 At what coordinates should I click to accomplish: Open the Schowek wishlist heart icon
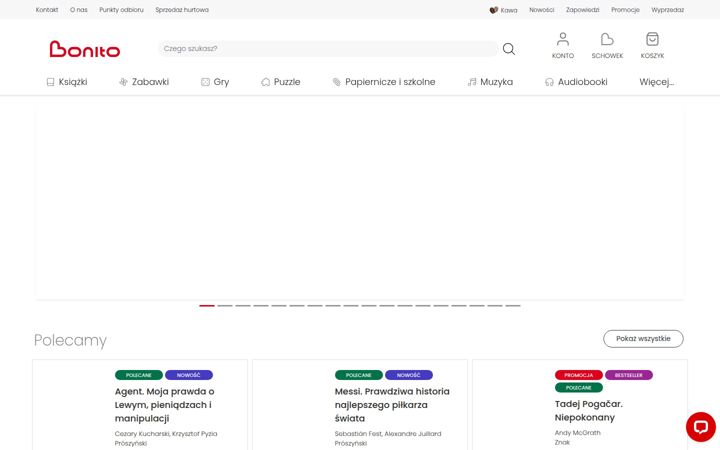pos(607,39)
